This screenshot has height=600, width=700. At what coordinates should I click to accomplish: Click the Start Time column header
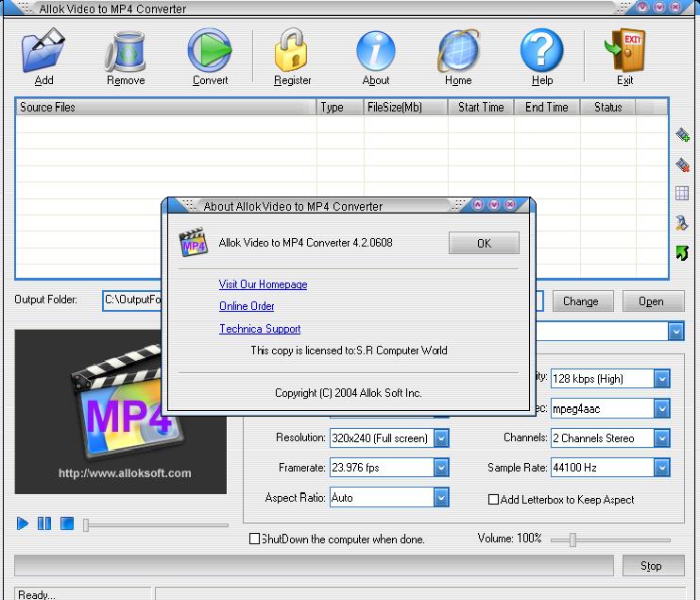click(x=481, y=107)
